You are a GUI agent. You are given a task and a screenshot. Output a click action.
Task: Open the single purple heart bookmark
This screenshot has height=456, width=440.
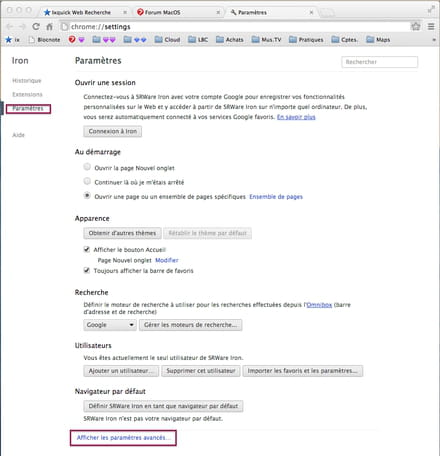pos(81,40)
